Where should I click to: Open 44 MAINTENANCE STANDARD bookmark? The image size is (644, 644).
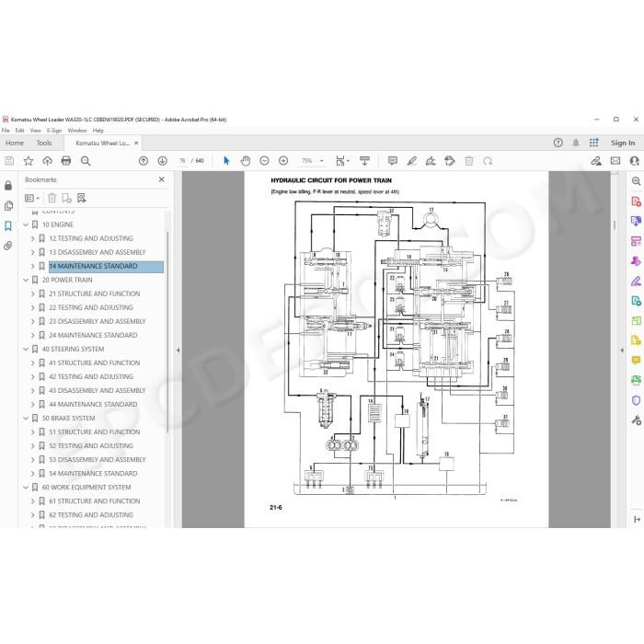click(93, 404)
